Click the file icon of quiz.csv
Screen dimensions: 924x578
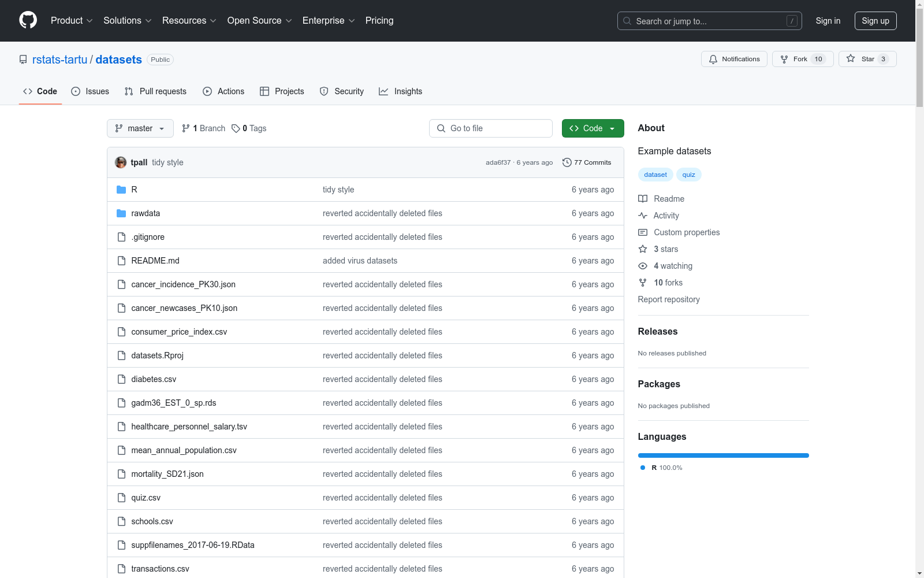tap(121, 498)
